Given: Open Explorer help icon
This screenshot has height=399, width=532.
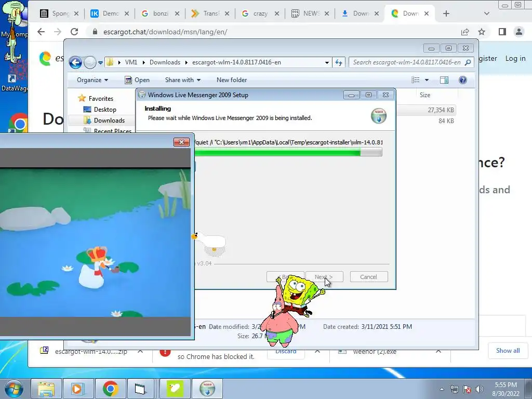Looking at the screenshot, I should pyautogui.click(x=463, y=80).
